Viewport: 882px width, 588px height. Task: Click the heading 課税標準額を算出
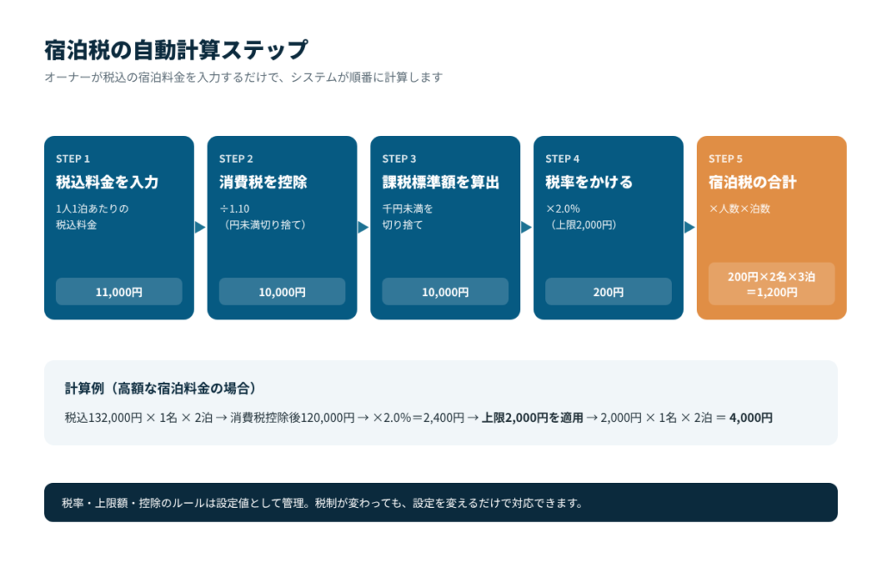point(440,183)
